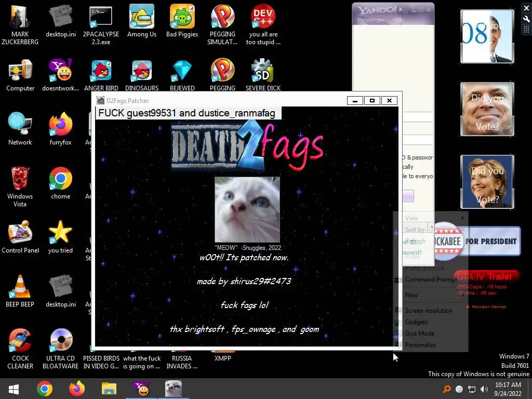Launch Firefox from the taskbar
The image size is (532, 399).
77,389
